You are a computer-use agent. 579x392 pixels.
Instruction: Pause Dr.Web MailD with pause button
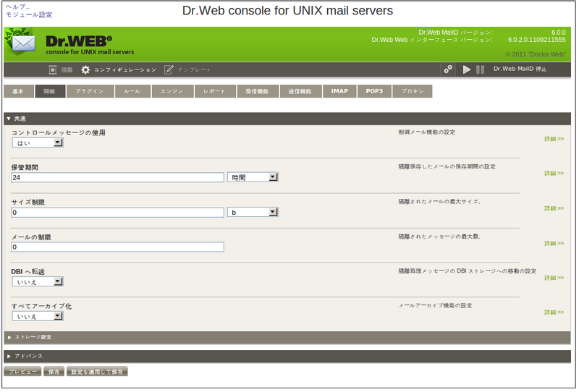click(x=480, y=69)
